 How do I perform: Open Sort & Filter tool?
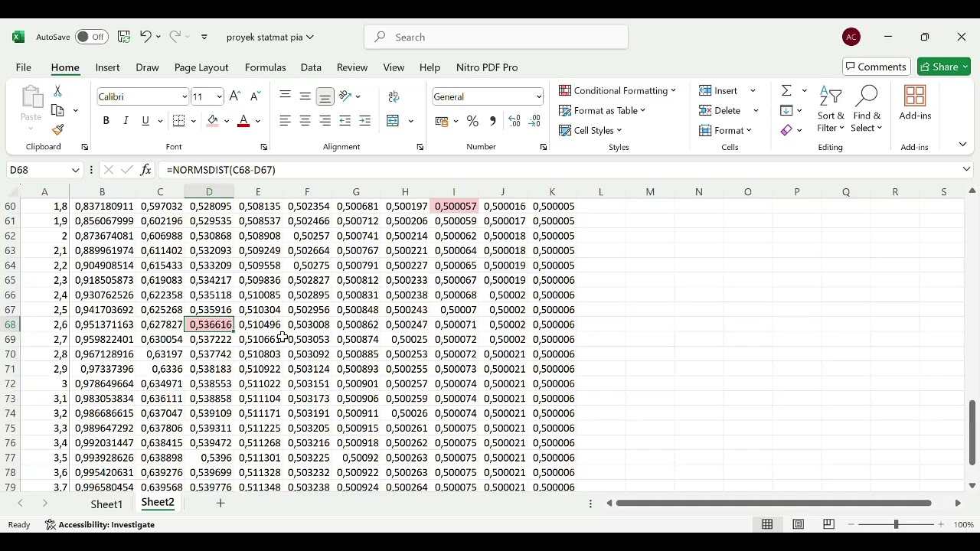point(831,110)
